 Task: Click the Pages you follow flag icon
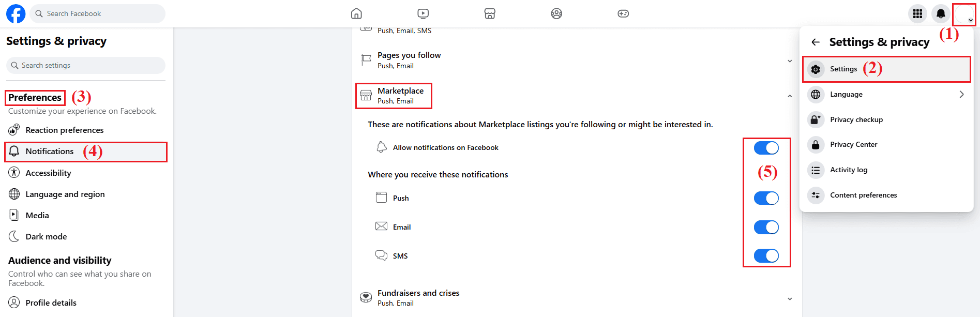point(366,60)
